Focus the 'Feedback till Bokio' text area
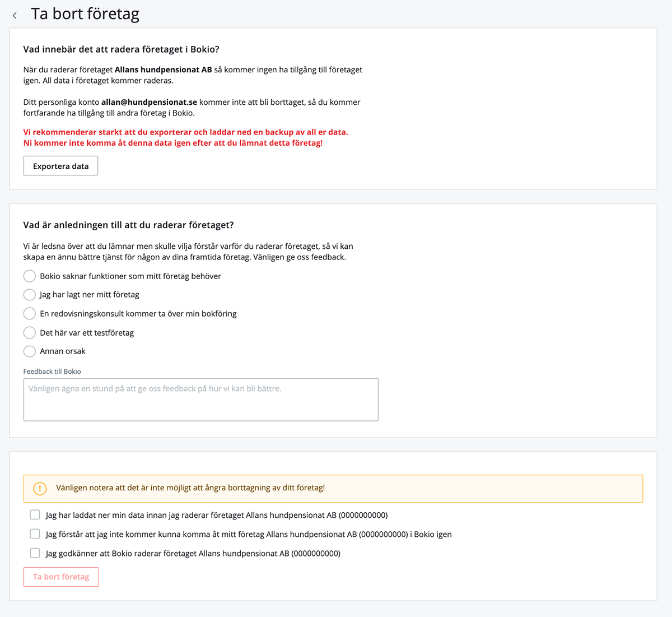This screenshot has height=617, width=672. click(x=200, y=400)
